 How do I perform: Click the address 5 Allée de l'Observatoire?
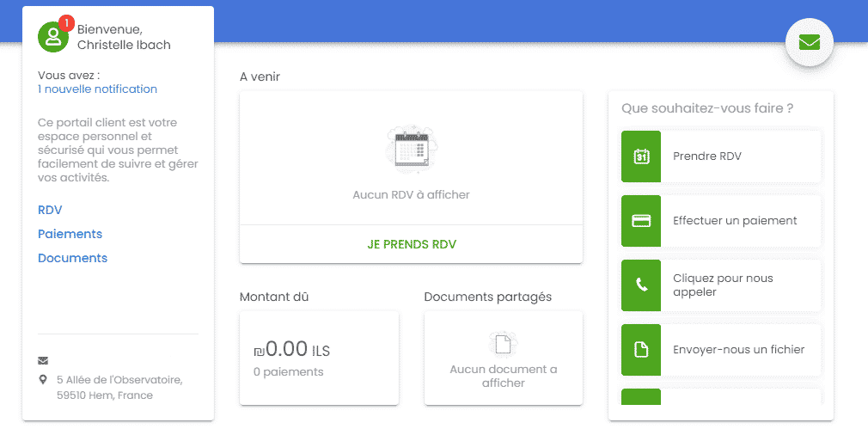tap(119, 388)
